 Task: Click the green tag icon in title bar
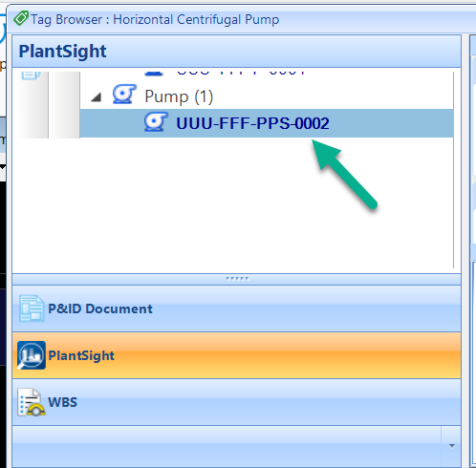click(21, 18)
